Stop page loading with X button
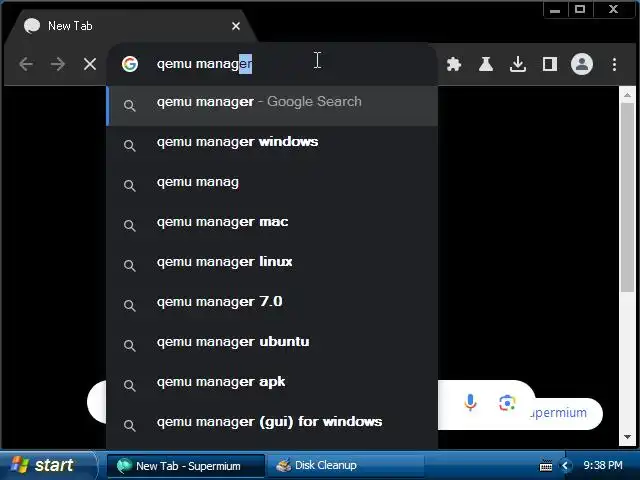 (x=90, y=64)
